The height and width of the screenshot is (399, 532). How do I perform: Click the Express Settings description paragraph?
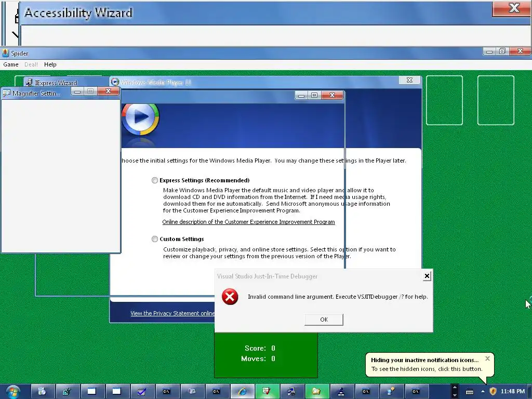click(276, 201)
